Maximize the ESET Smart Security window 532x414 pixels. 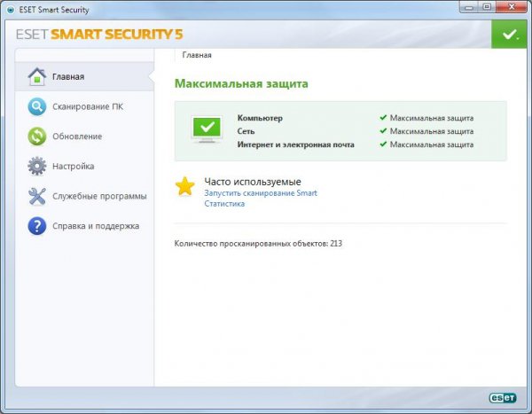(x=487, y=7)
